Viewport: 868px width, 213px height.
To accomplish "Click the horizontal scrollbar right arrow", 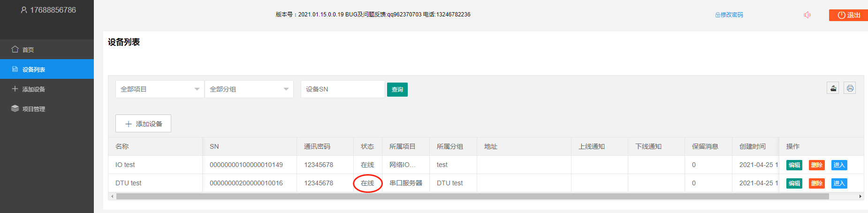I will [x=860, y=197].
